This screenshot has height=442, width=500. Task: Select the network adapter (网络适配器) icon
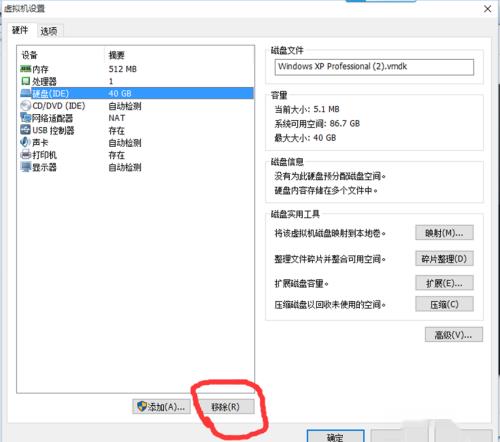(x=25, y=118)
